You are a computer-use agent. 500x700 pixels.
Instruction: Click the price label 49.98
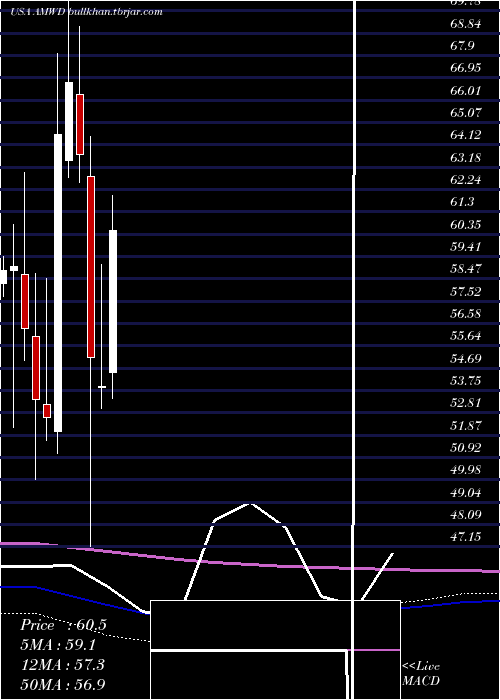click(x=466, y=470)
